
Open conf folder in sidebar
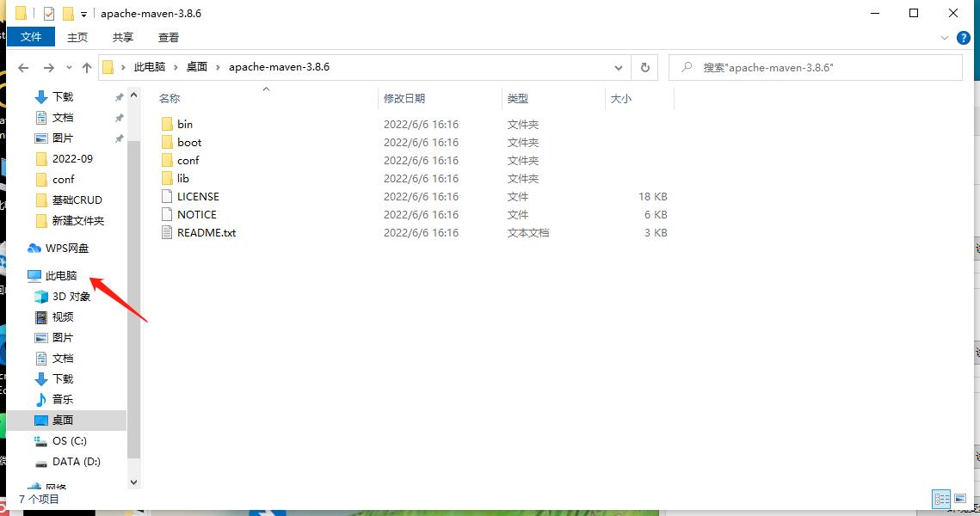click(x=63, y=179)
